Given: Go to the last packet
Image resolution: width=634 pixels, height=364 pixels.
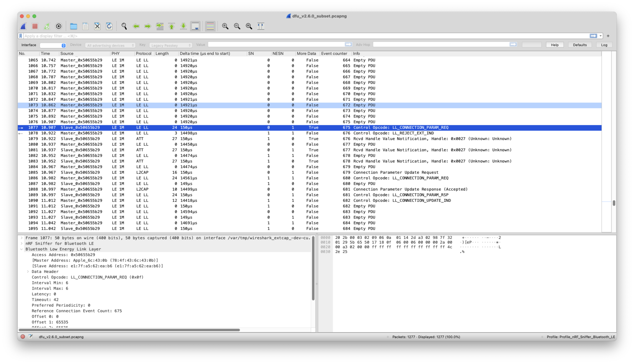Looking at the screenshot, I should (183, 26).
